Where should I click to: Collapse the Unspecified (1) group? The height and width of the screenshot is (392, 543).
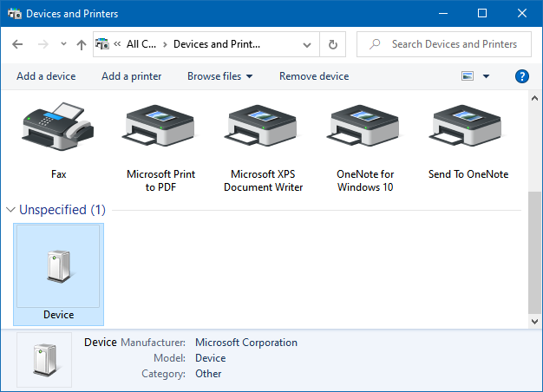(10, 210)
